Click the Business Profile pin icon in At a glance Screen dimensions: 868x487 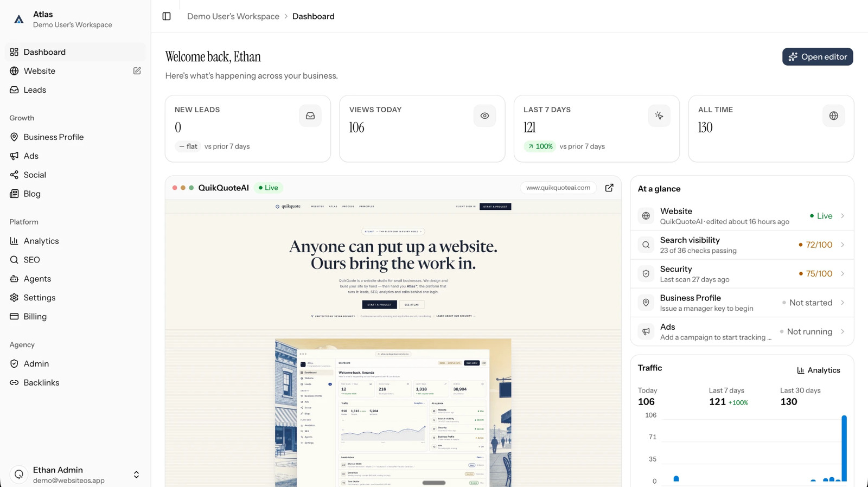646,303
